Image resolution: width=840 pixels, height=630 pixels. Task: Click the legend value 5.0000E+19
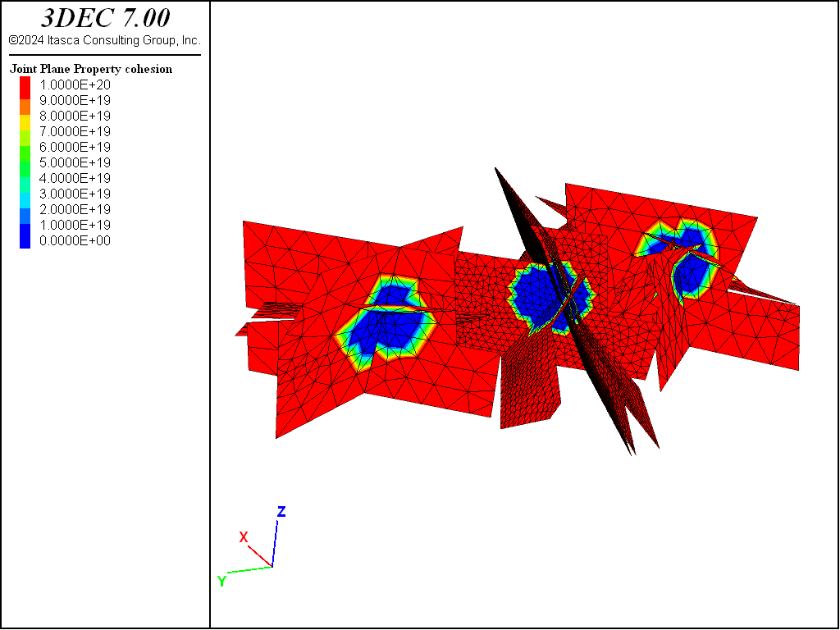75,162
